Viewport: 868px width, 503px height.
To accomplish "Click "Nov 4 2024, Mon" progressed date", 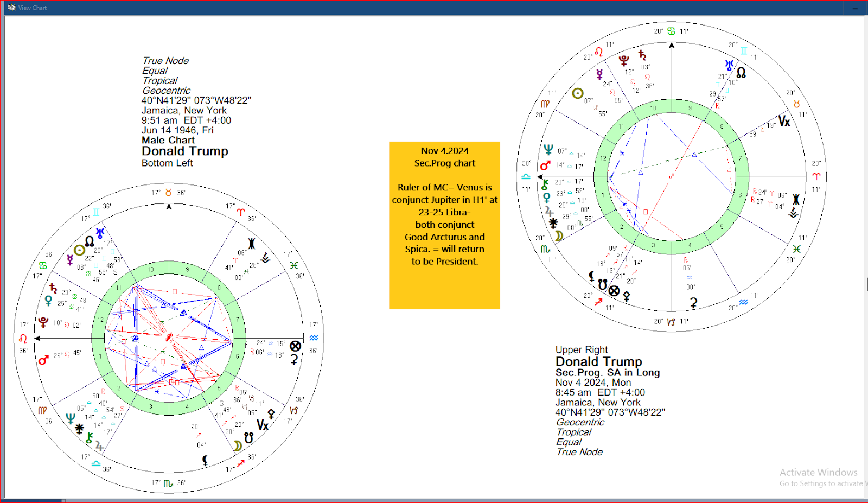I will pos(593,383).
